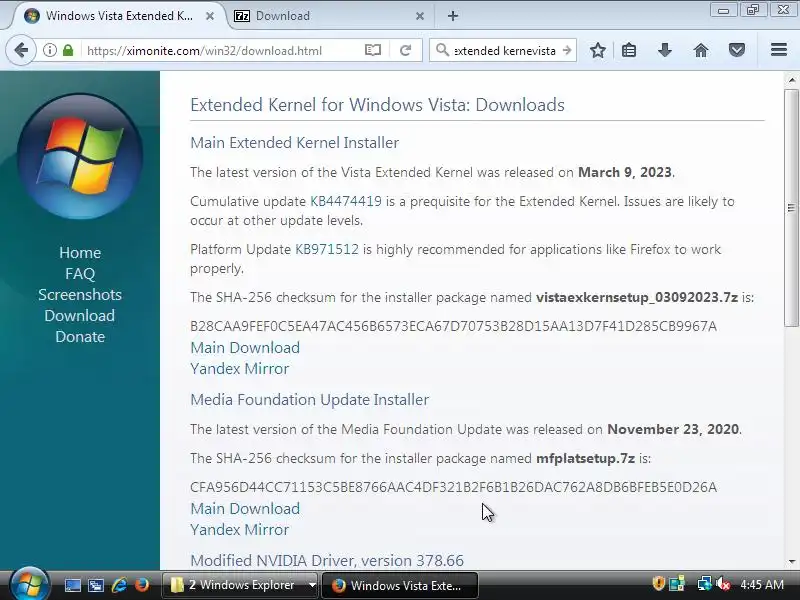Click Switch between windows taskbar icon

[96, 585]
